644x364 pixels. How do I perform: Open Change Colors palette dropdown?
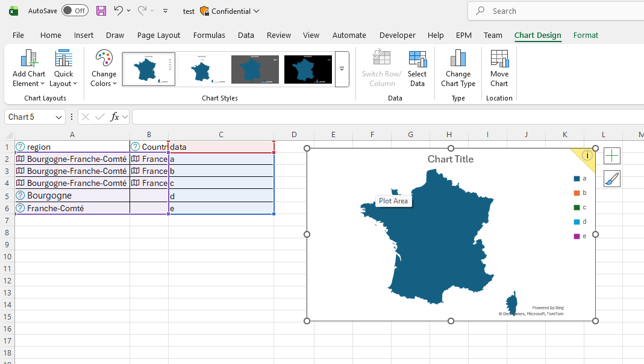point(104,69)
